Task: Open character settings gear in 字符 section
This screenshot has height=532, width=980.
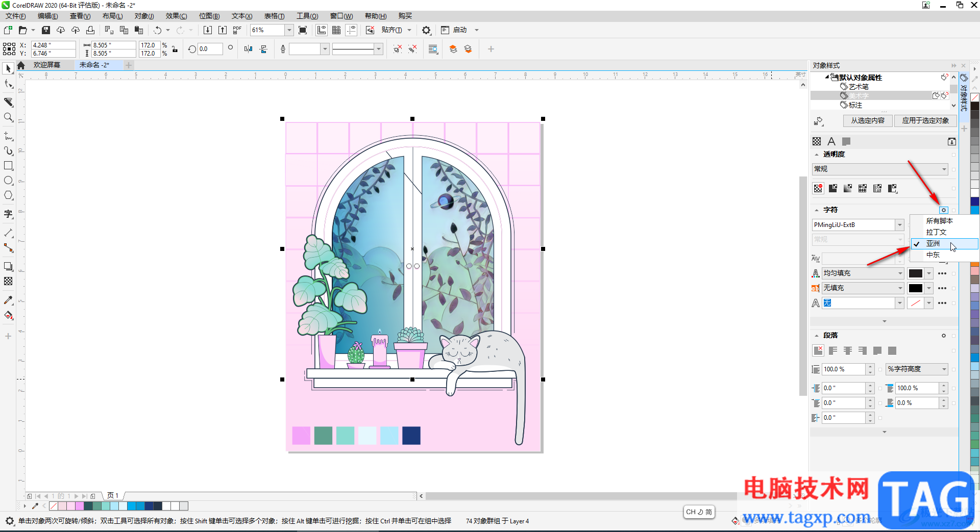Action: [x=944, y=210]
